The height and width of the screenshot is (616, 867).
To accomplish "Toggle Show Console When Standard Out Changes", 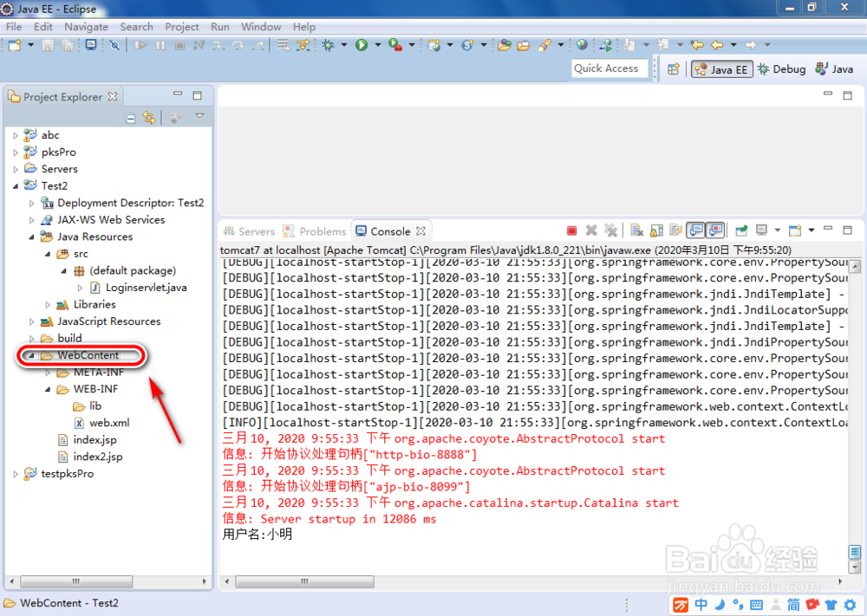I will point(695,230).
